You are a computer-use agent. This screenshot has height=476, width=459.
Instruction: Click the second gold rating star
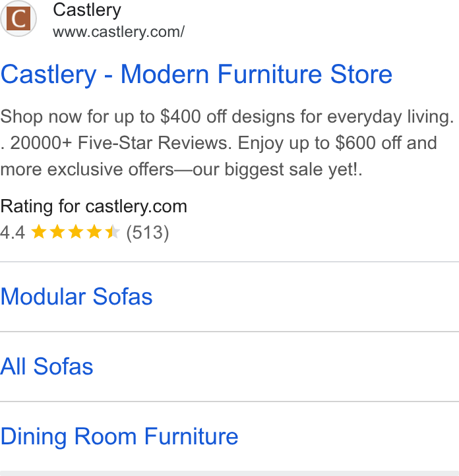(57, 232)
